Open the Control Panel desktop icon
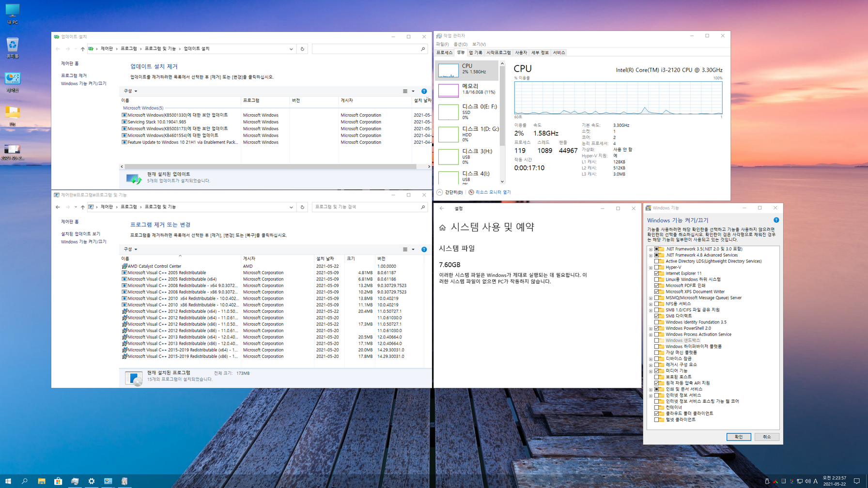This screenshot has height=488, width=868. coord(12,82)
